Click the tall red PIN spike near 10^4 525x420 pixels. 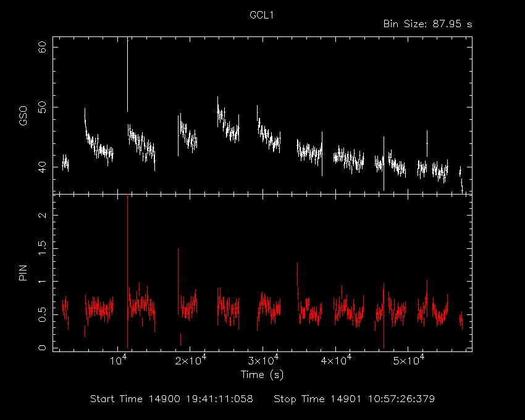tap(128, 271)
